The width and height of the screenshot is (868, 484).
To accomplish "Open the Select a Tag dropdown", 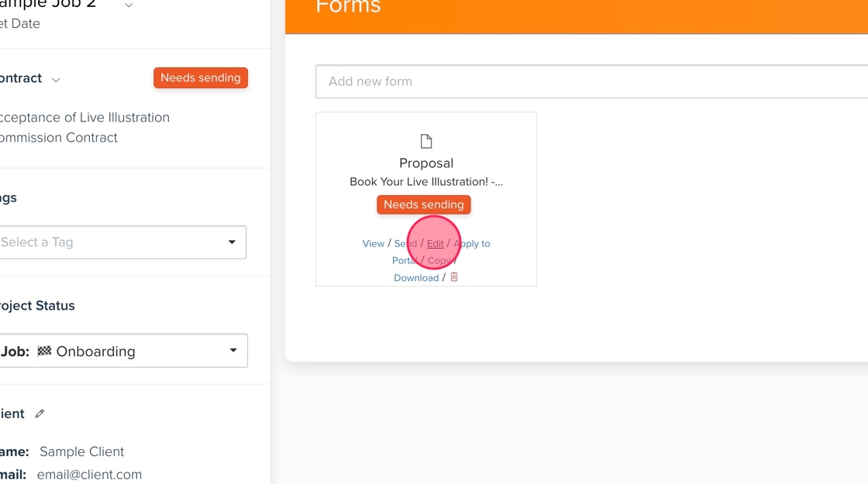I will click(x=122, y=242).
